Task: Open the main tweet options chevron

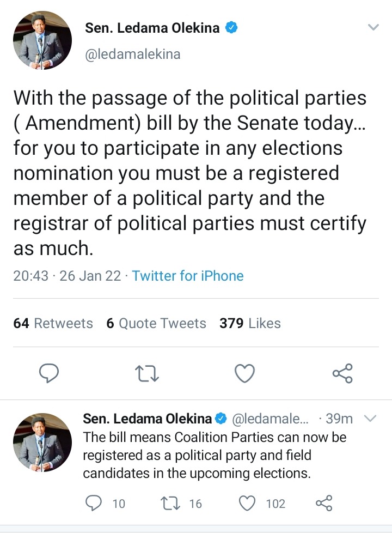Action: [x=373, y=27]
